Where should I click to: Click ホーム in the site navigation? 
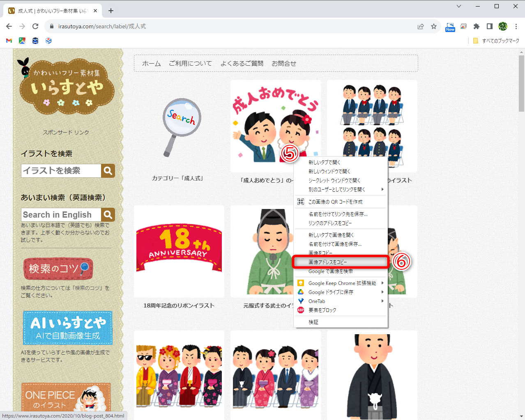[151, 63]
